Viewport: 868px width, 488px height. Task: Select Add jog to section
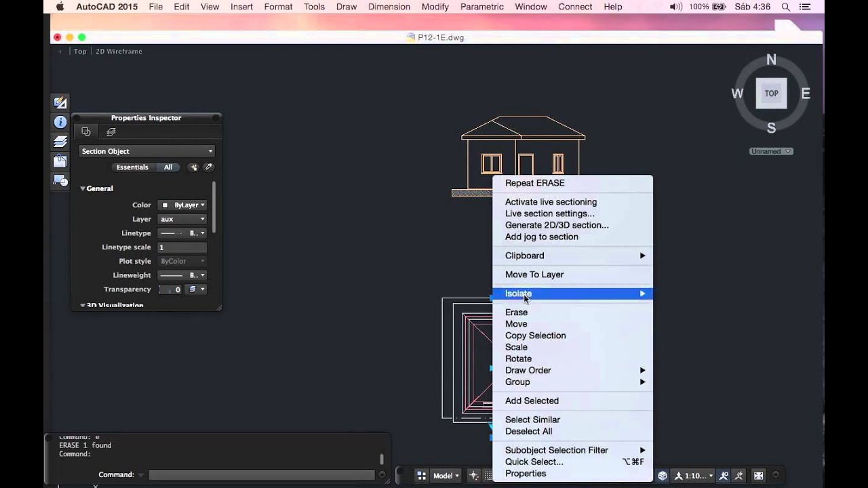pos(572,237)
